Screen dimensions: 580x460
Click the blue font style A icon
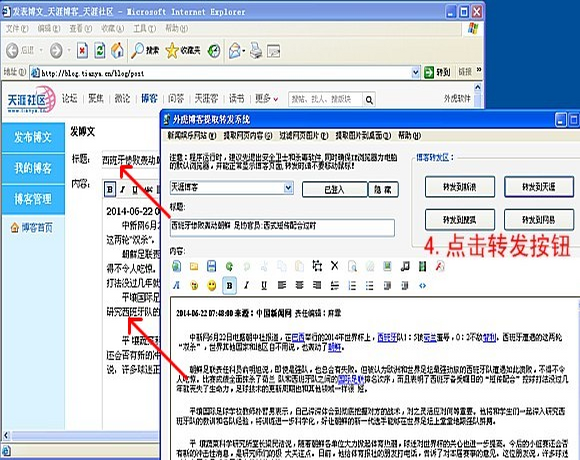tap(176, 285)
